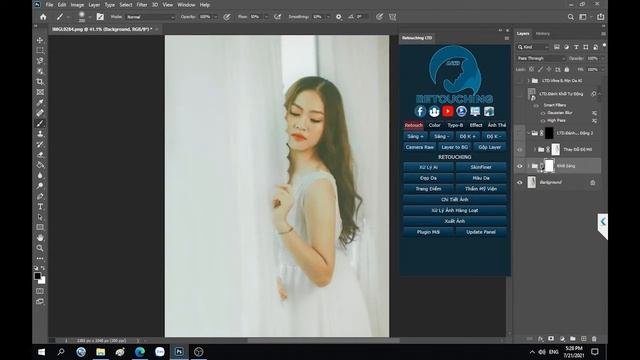Screen dimensions: 640x360
Task: Select the Zoom tool
Action: 40,248
